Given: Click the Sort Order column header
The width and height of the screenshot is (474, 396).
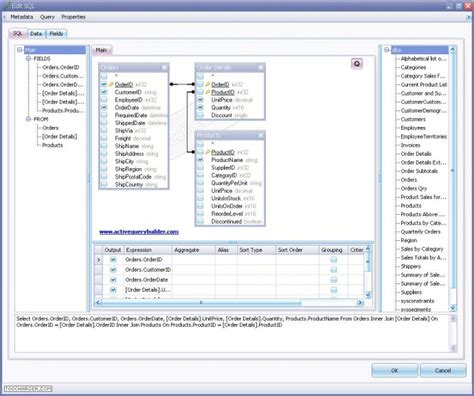Looking at the screenshot, I should (297, 250).
